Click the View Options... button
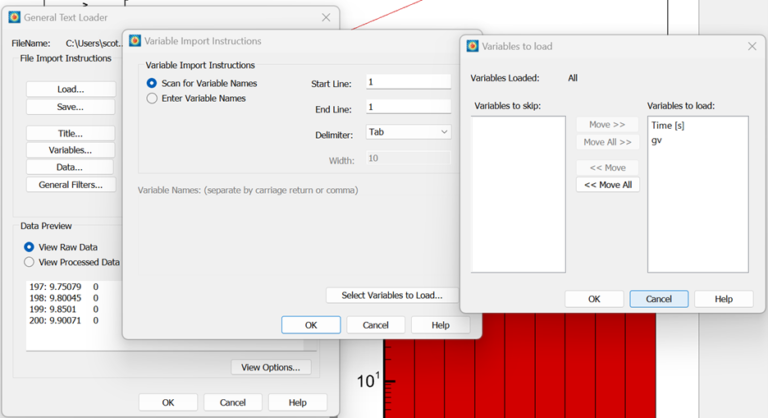 (x=270, y=367)
